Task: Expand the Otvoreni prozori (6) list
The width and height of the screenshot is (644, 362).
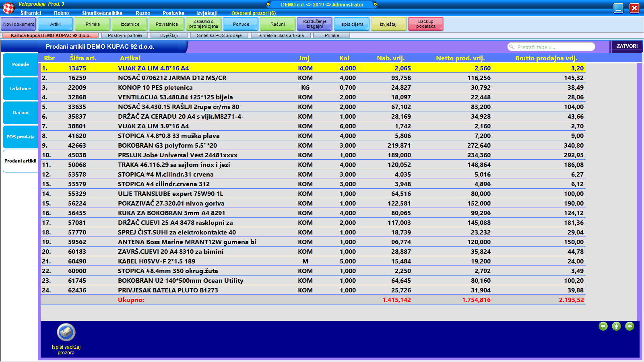Action: pos(254,13)
